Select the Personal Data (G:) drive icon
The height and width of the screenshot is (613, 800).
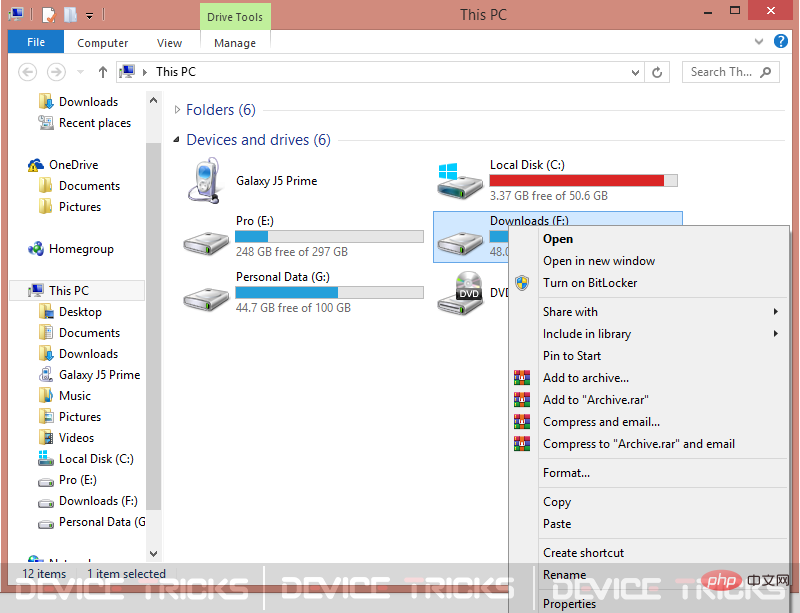(206, 299)
